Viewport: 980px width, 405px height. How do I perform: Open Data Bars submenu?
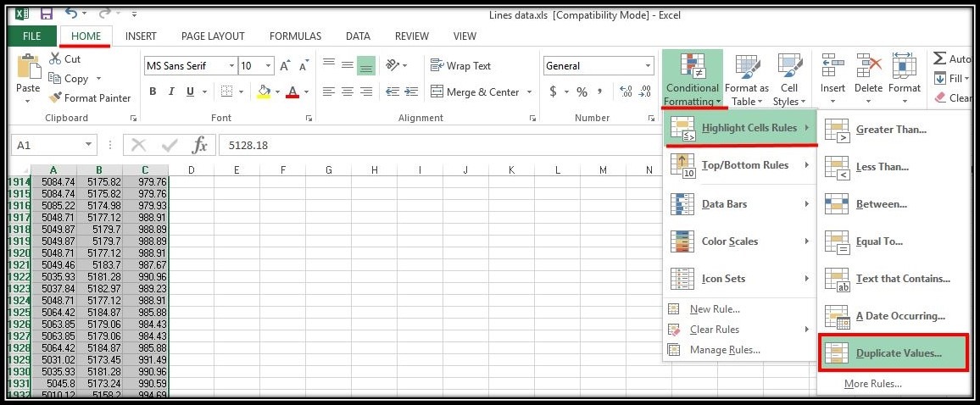coord(741,203)
